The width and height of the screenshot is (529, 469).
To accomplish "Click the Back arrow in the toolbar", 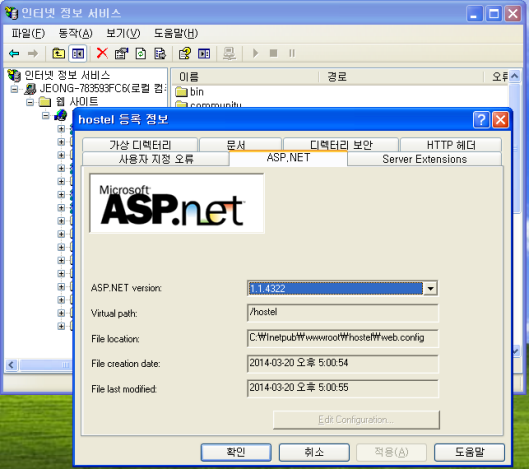I will (14, 53).
